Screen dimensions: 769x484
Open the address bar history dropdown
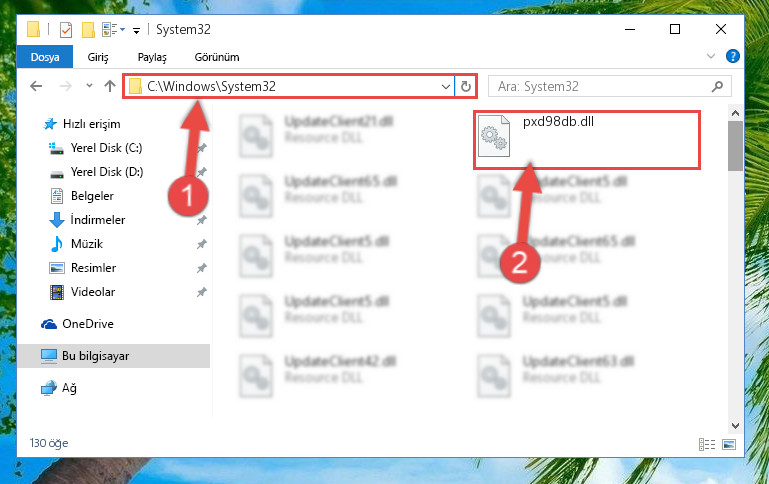click(445, 87)
